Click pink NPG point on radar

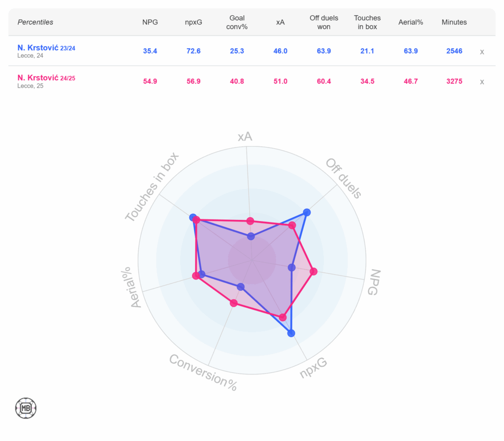point(314,271)
